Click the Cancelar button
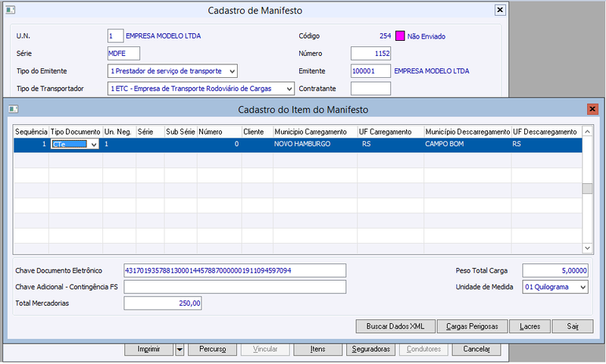Viewport: 606px width, 364px height. [476, 350]
